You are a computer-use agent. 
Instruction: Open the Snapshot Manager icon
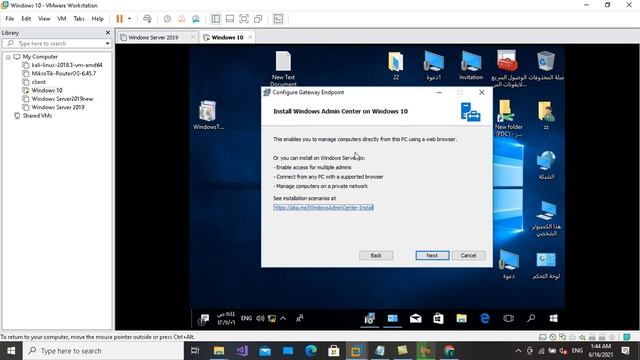click(x=196, y=19)
